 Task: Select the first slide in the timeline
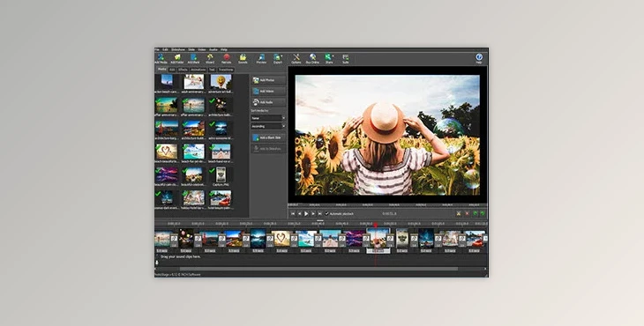click(x=162, y=238)
